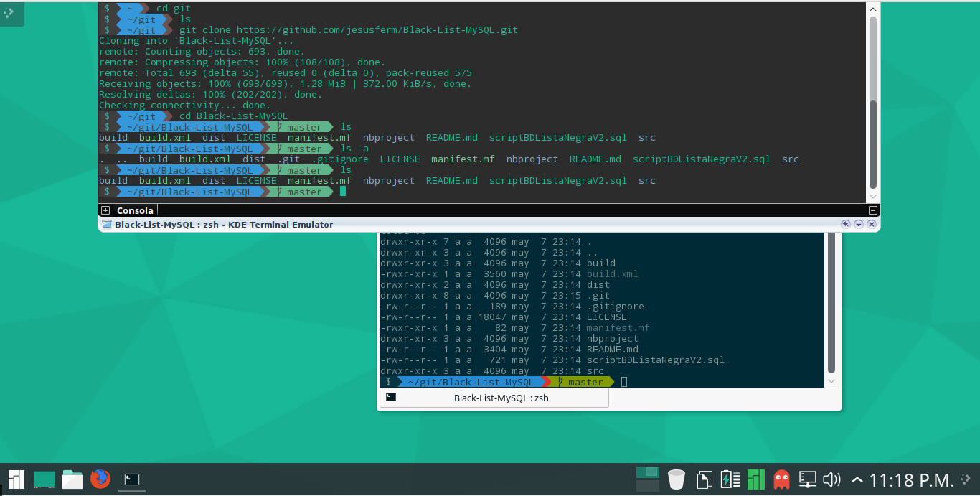Click the 'ls -a' command text
The image size is (980, 496).
(x=354, y=149)
